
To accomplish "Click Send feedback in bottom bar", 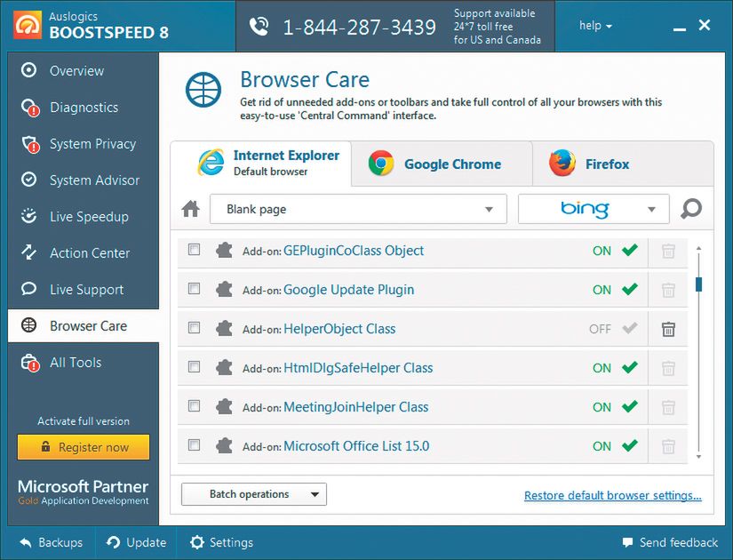I will pyautogui.click(x=669, y=543).
